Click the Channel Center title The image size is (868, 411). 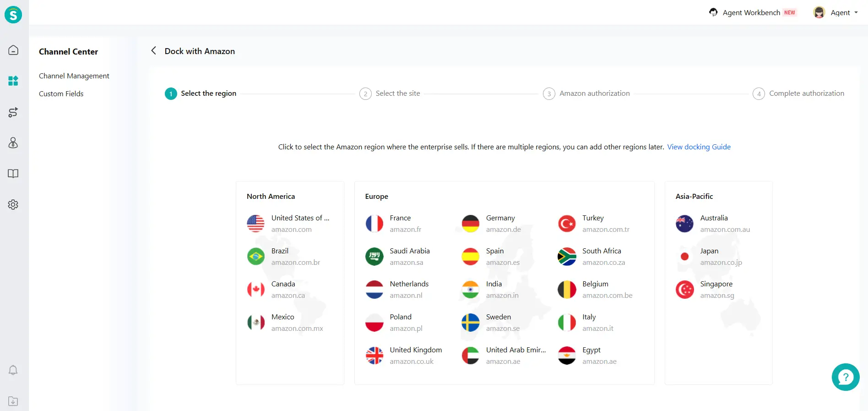coord(69,52)
